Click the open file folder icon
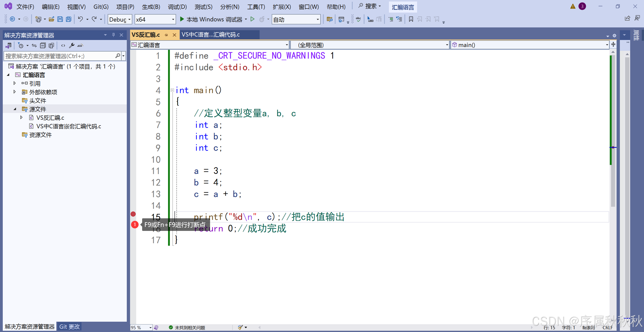 (x=52, y=19)
